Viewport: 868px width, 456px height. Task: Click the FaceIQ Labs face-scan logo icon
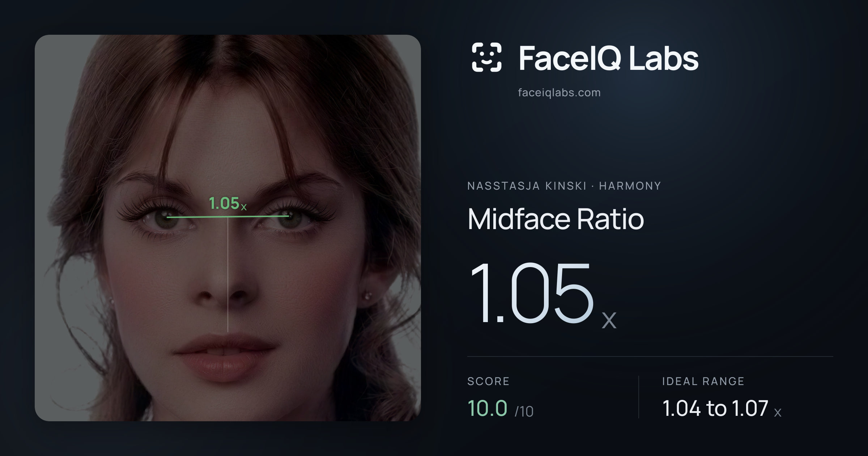487,57
